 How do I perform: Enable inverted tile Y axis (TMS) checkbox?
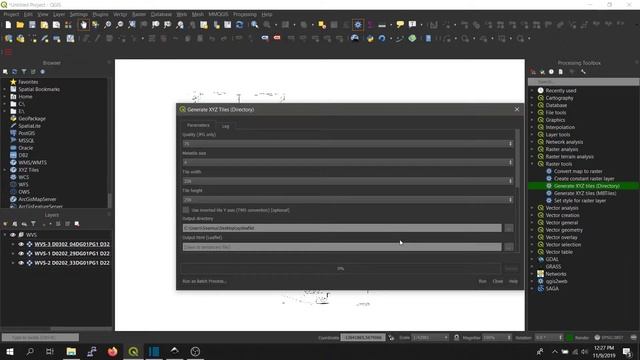186,210
